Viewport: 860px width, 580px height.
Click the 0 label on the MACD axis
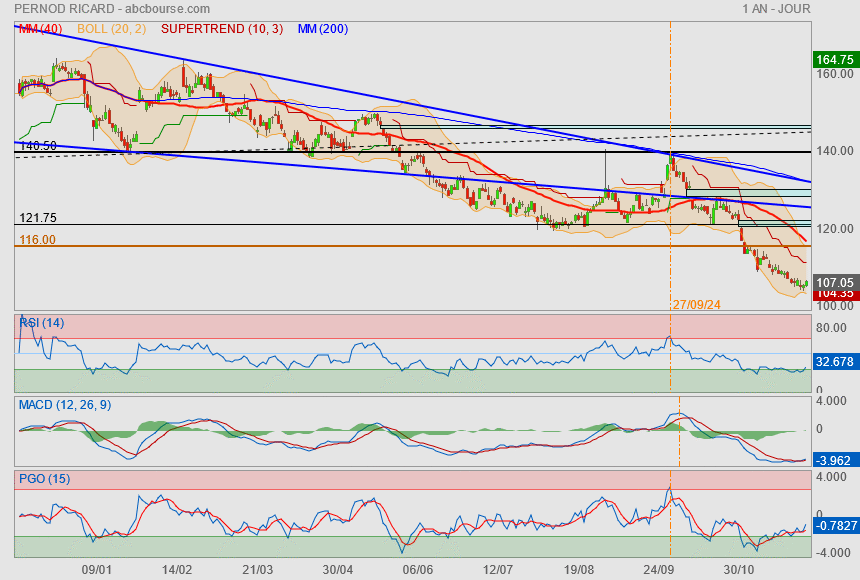[x=819, y=429]
